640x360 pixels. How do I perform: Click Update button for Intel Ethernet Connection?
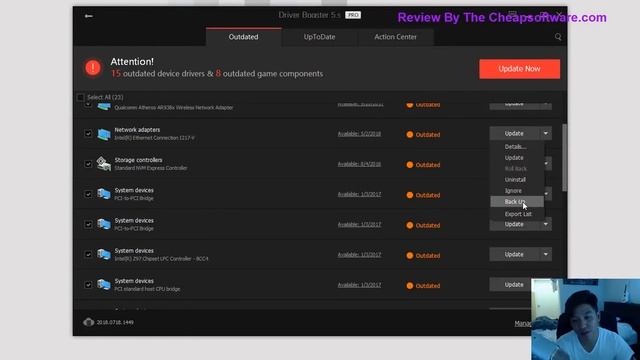point(514,133)
